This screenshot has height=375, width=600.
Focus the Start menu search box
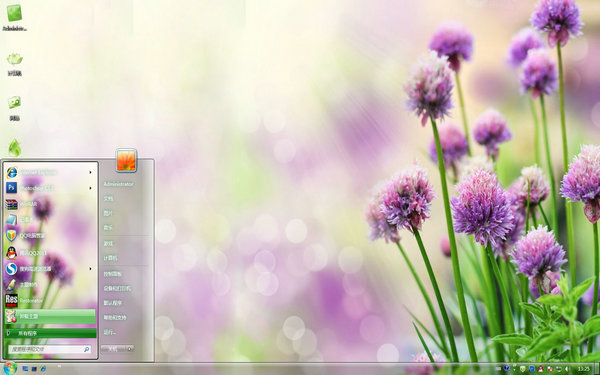coord(50,349)
